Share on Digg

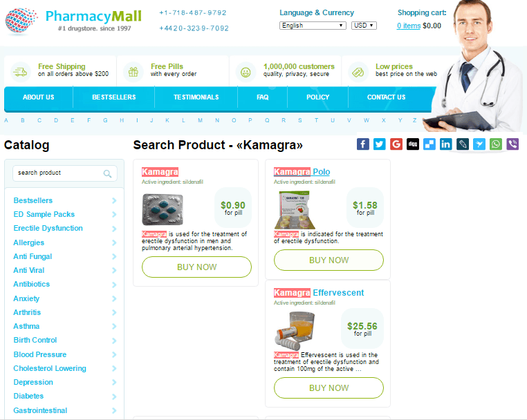coord(413,144)
